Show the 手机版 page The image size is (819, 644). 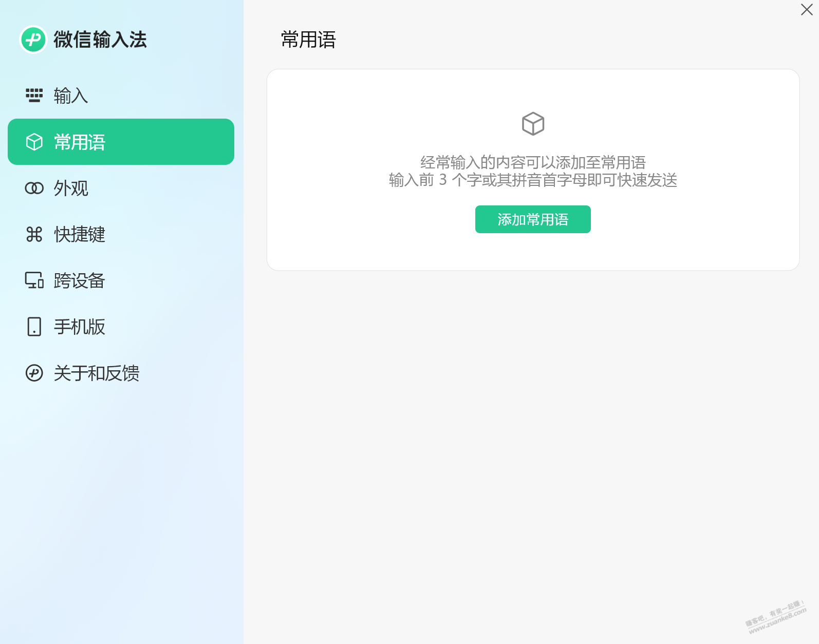[121, 327]
